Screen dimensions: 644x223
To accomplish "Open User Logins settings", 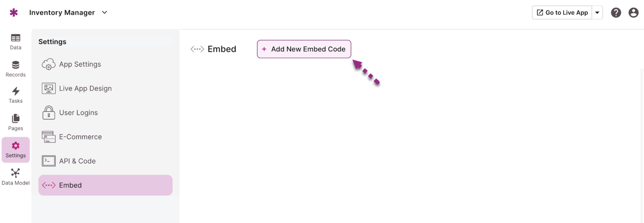I will point(78,113).
